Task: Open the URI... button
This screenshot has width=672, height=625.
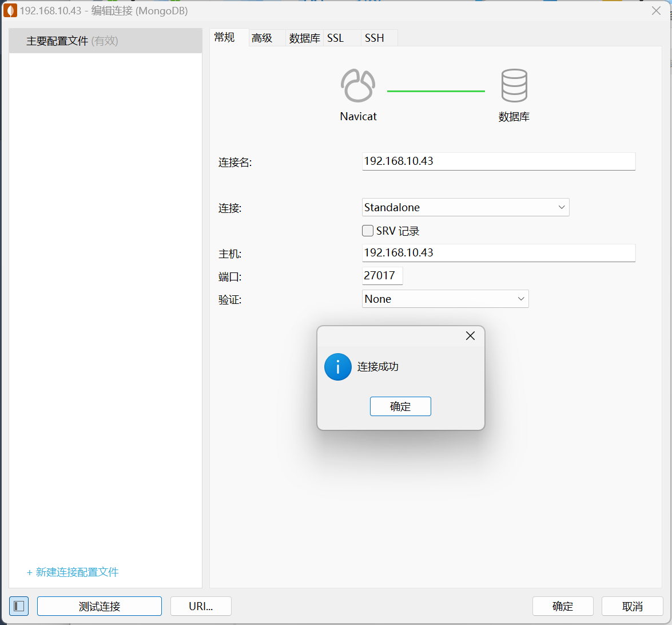Action: click(x=201, y=606)
